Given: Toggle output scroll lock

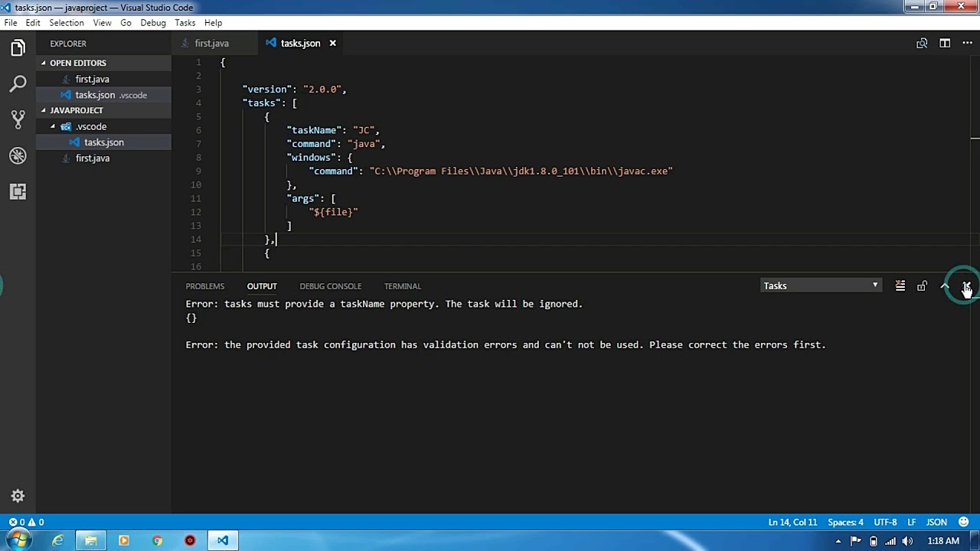Looking at the screenshot, I should pos(922,286).
